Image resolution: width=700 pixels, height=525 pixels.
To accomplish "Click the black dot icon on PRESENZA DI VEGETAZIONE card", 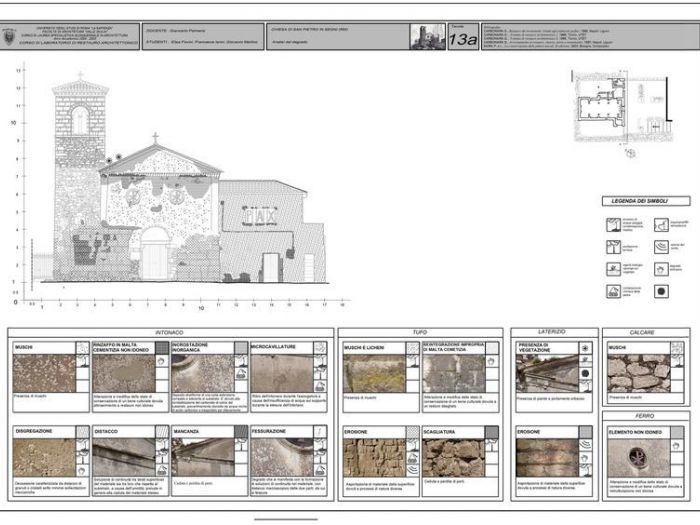I will point(585,374).
